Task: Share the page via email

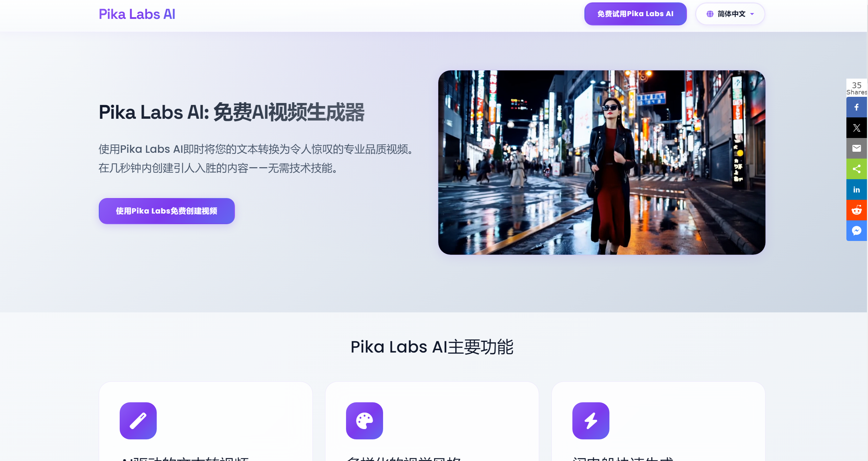Action: tap(856, 148)
